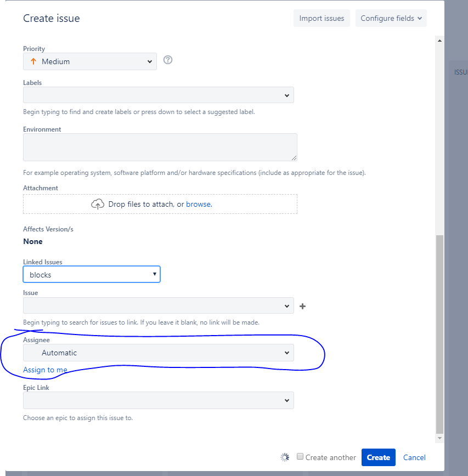Image resolution: width=468 pixels, height=476 pixels.
Task: Expand the Assignee Automatic dropdown
Action: [159, 353]
